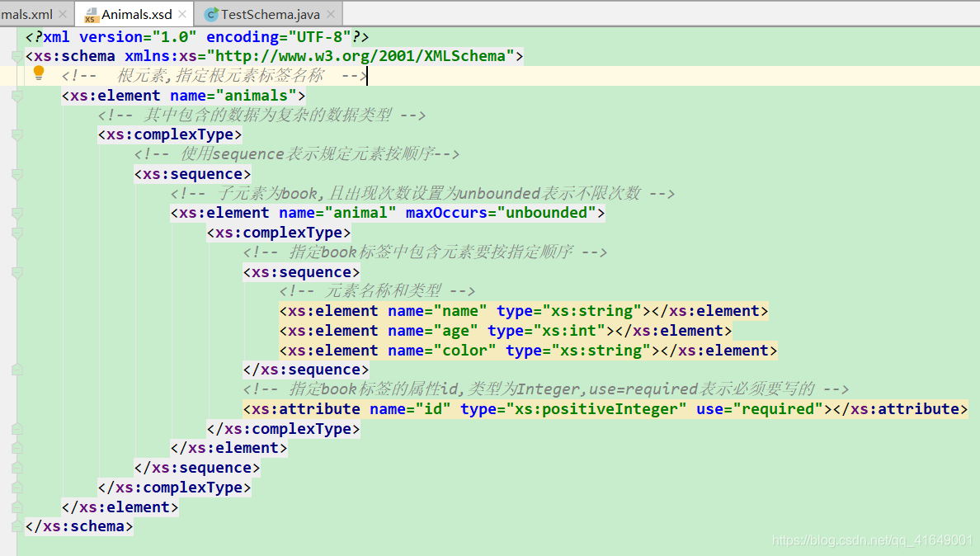
Task: Click the name="animals" attribute
Action: click(233, 96)
